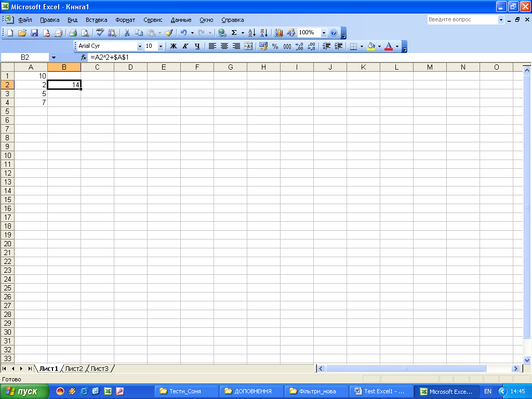
Task: Toggle bold Ж formatting
Action: coord(174,46)
